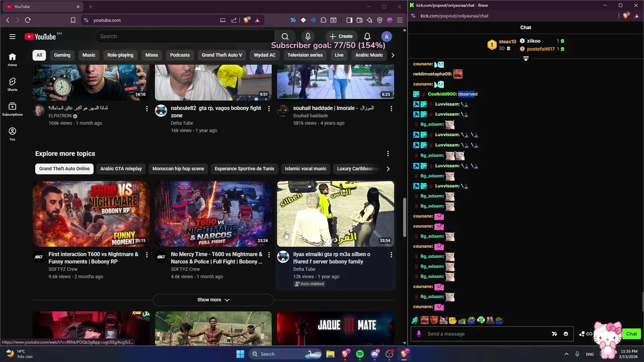Open Spotify from the Windows taskbar

click(x=360, y=354)
